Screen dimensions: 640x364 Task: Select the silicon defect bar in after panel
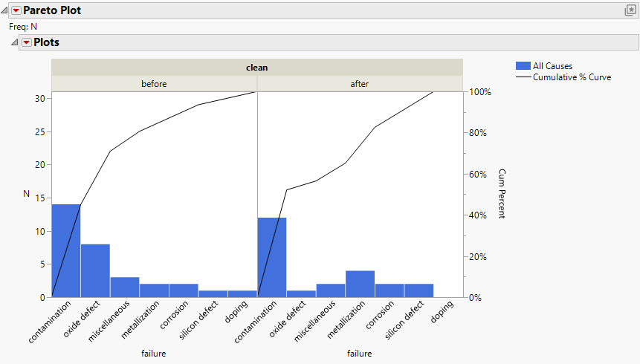(418, 290)
